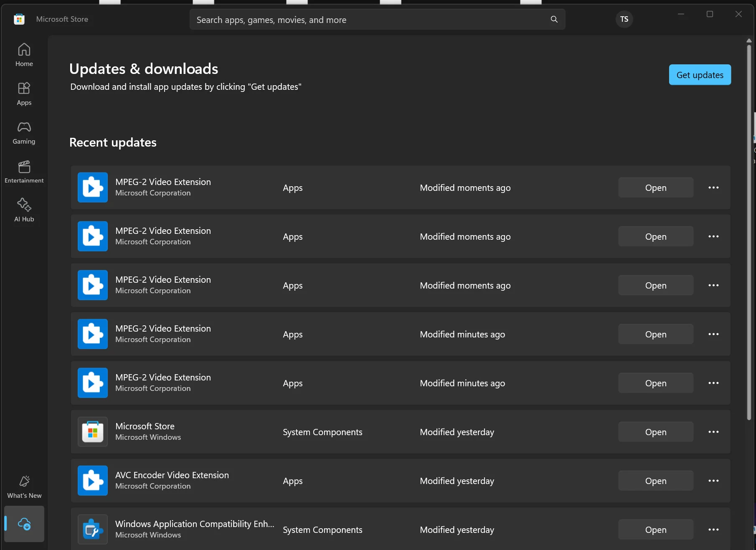This screenshot has width=756, height=550.
Task: Select the "AVC Encoder Video Extension" name
Action: tap(172, 475)
